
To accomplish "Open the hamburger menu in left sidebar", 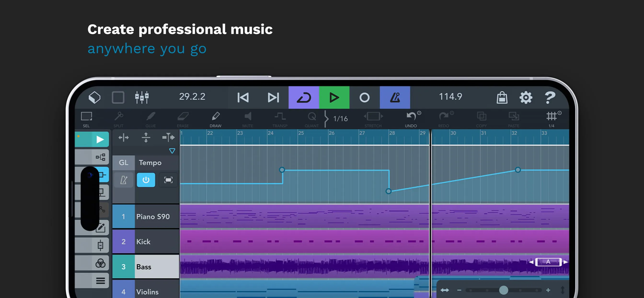I will pos(100,281).
